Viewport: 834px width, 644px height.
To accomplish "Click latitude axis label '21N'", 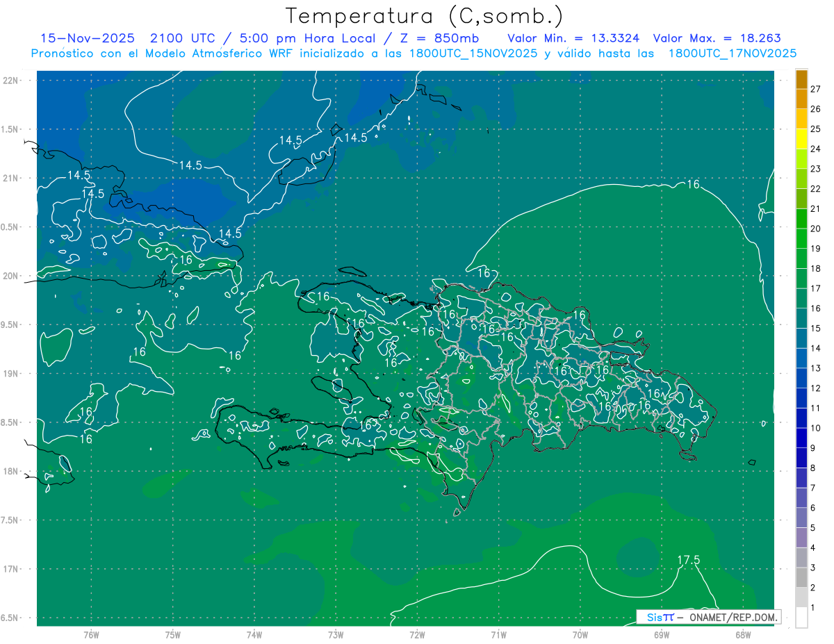I will [10, 178].
